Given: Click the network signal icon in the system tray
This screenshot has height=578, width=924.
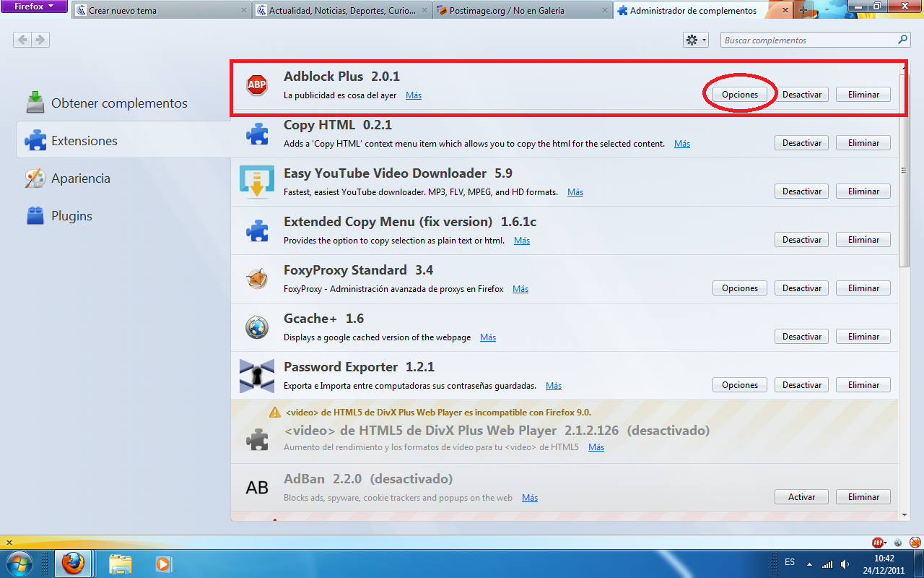Looking at the screenshot, I should (x=827, y=564).
